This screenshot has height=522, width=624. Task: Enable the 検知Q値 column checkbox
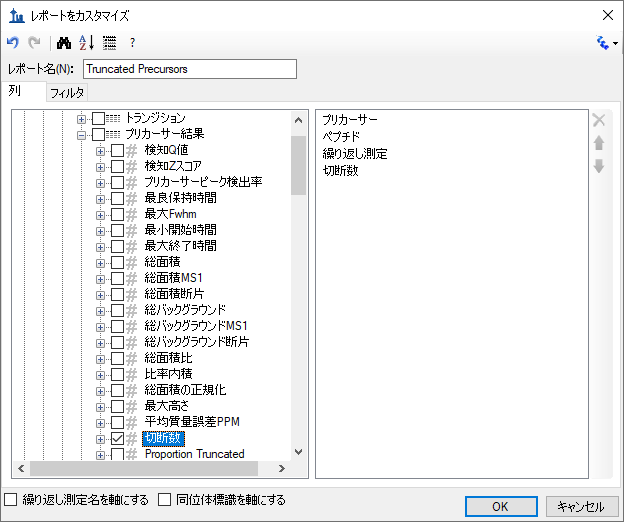click(x=117, y=150)
